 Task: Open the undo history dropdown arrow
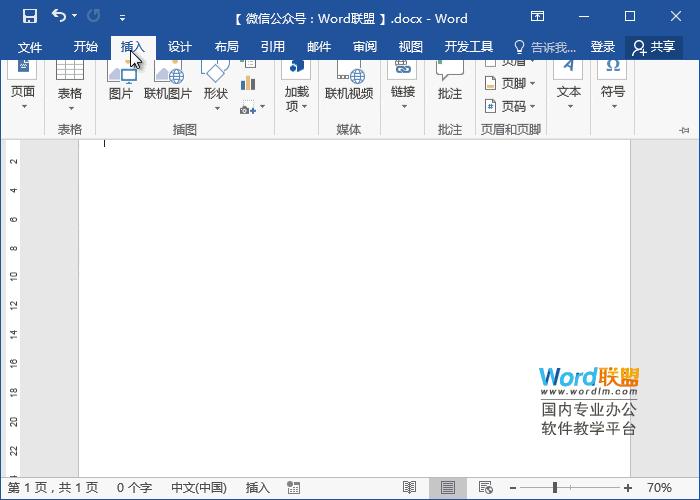75,16
